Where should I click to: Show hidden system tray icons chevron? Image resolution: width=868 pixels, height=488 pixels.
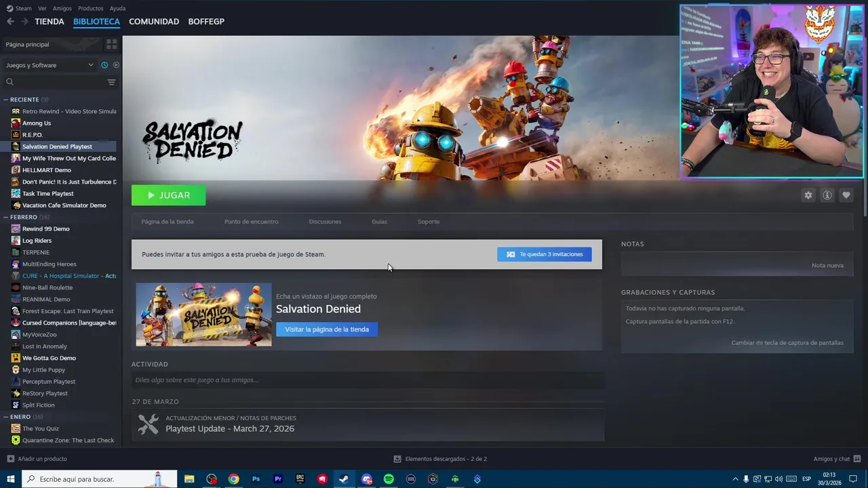point(735,479)
